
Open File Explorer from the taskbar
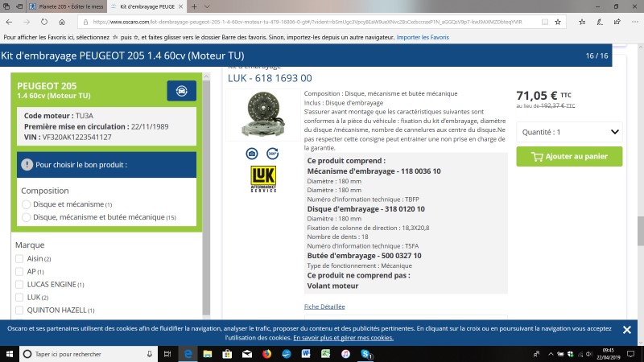point(208,354)
